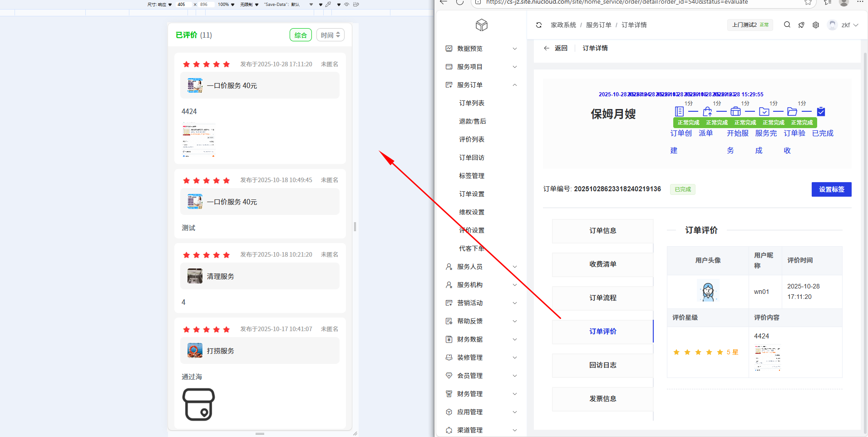Click the settings gear icon in header
868x437 pixels.
[816, 25]
